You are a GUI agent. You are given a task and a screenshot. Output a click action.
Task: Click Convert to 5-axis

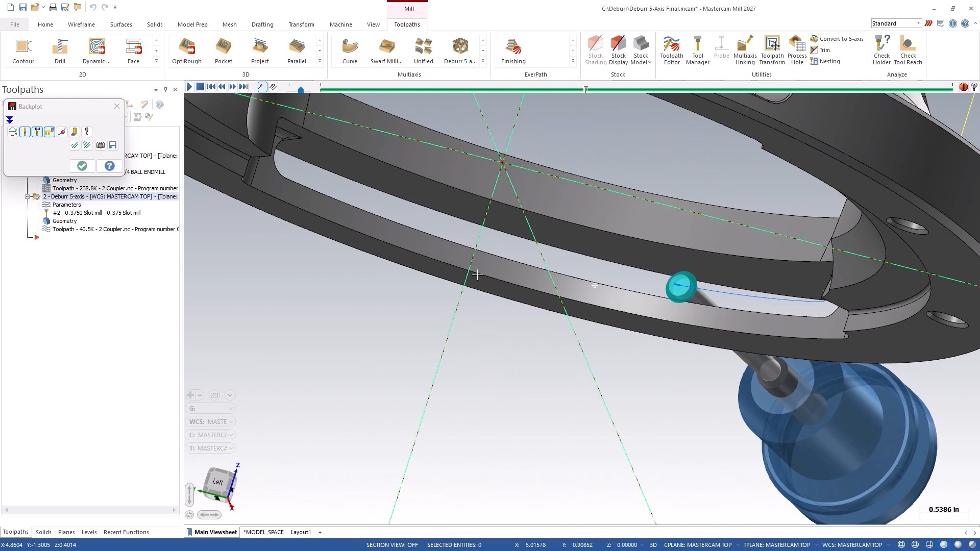837,39
